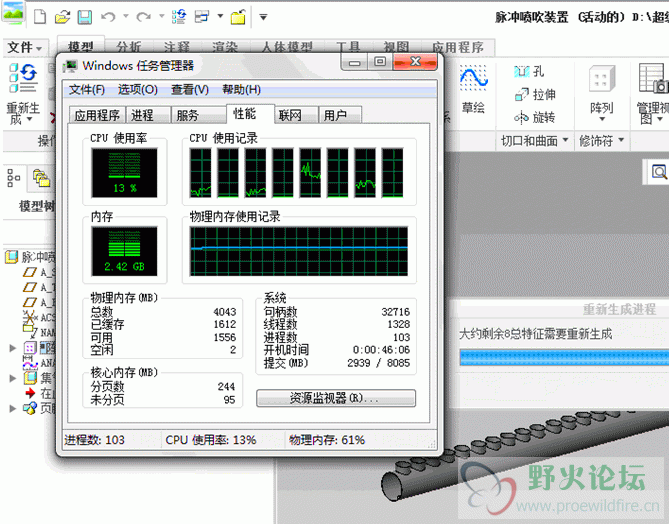The width and height of the screenshot is (669, 524).
Task: Switch to the 人体模型 ribbon tab
Action: tap(287, 47)
